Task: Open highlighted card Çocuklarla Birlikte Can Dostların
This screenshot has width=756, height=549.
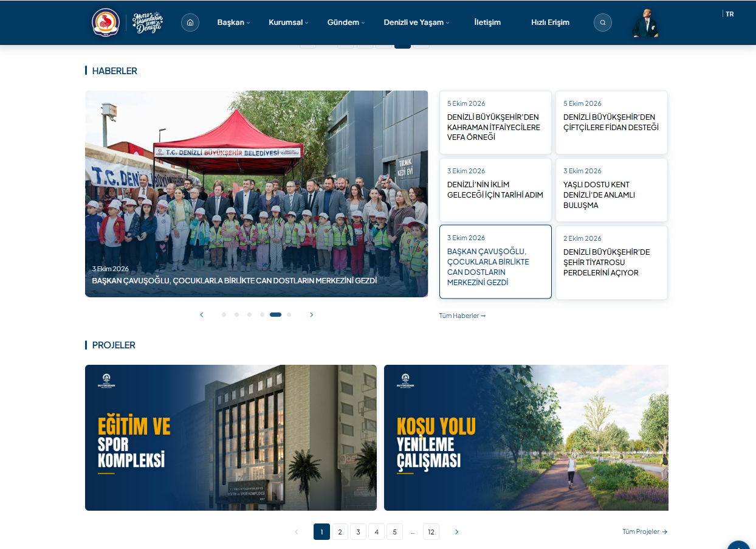Action: [495, 262]
